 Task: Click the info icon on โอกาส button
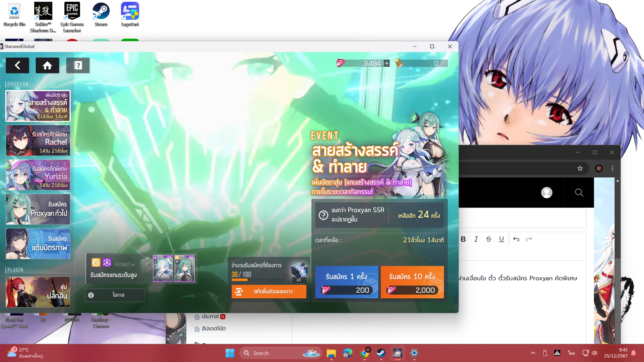(x=91, y=295)
